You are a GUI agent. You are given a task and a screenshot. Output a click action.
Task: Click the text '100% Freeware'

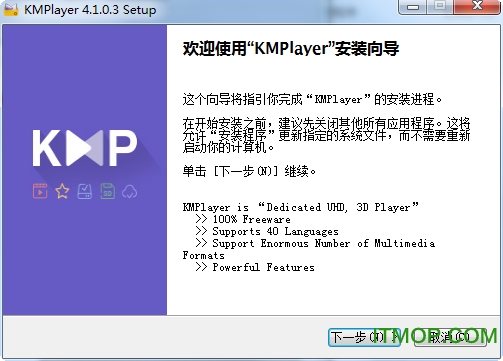(252, 219)
